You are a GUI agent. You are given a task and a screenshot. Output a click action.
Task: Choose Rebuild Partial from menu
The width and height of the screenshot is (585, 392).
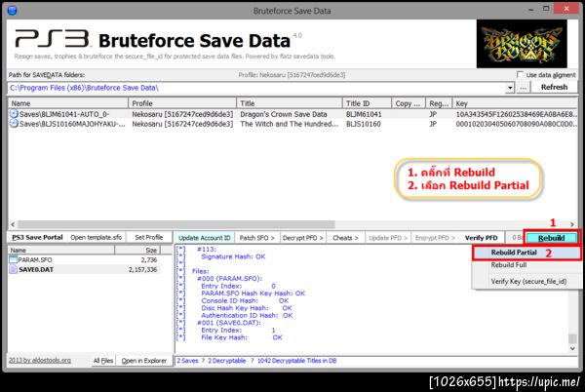pyautogui.click(x=526, y=253)
